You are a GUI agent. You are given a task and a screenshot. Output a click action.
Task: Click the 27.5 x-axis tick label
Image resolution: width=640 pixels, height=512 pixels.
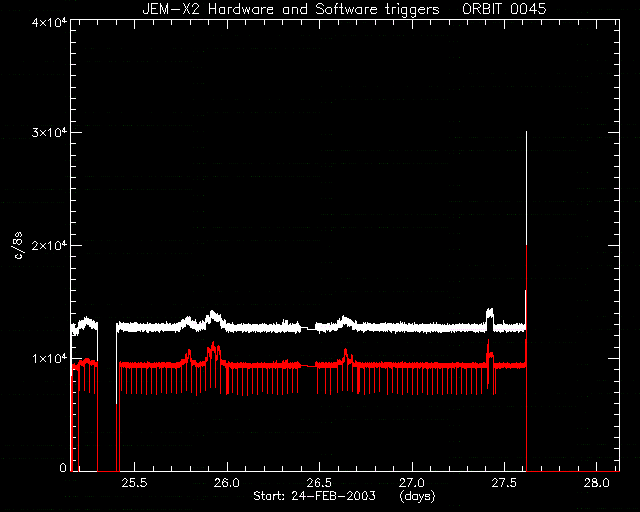[x=504, y=483]
